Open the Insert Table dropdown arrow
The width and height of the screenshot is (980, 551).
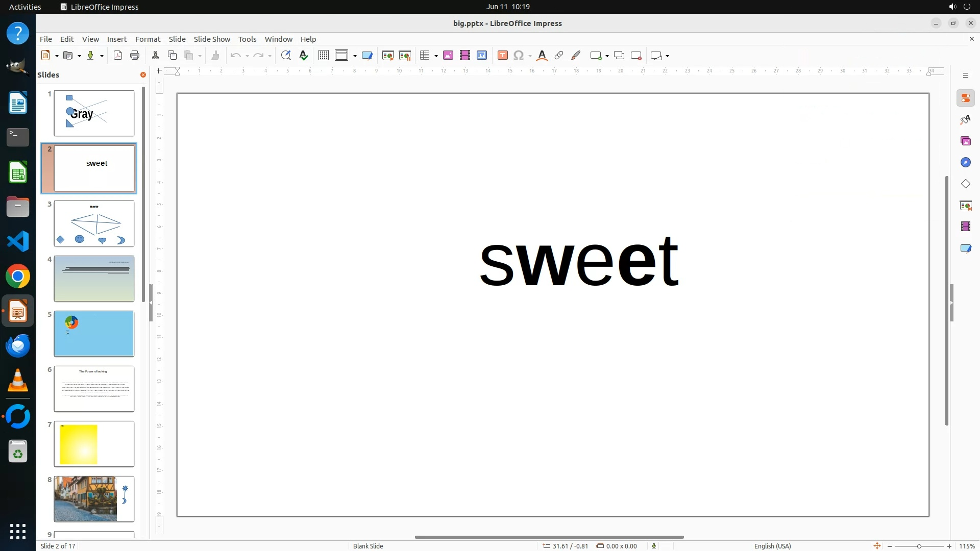click(436, 56)
